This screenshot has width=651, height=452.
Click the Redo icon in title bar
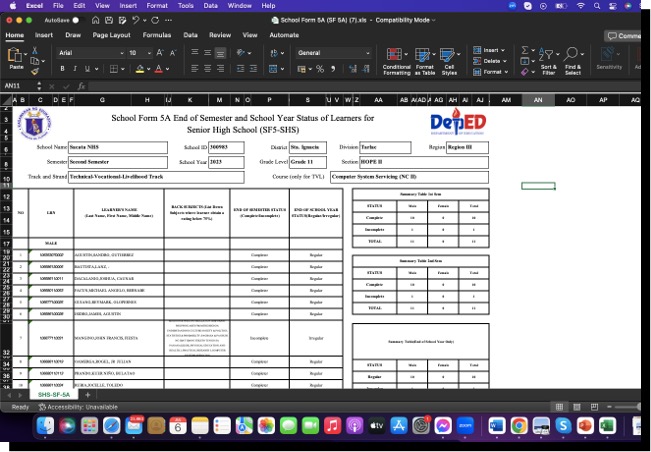pos(155,20)
